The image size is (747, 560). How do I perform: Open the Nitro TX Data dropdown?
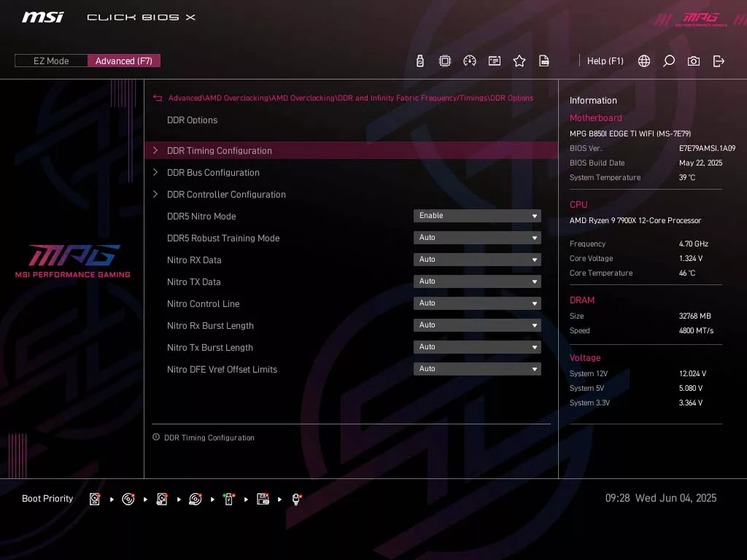(477, 281)
